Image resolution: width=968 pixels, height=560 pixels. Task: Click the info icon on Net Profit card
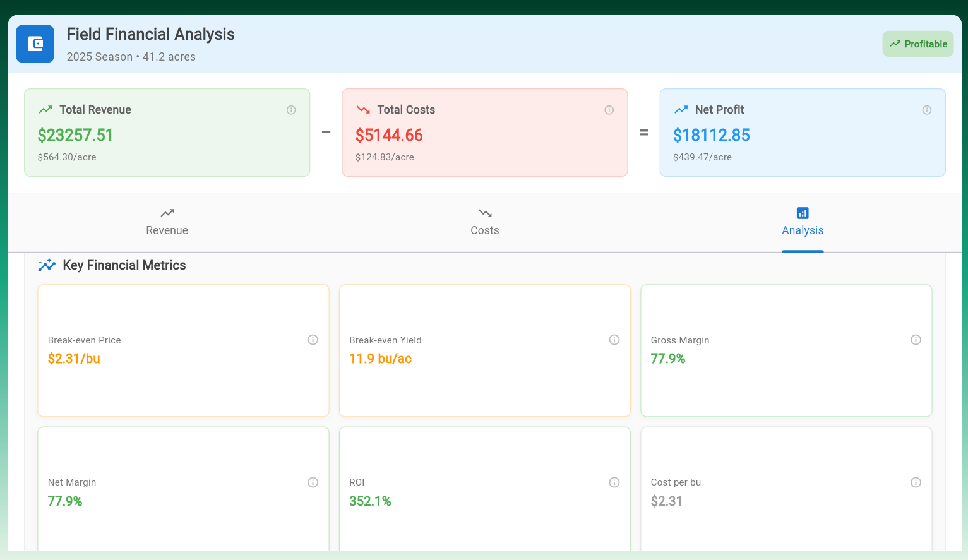926,110
